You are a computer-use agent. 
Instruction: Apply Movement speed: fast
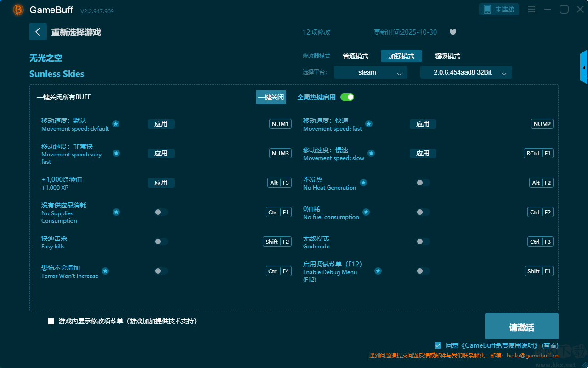pos(423,124)
